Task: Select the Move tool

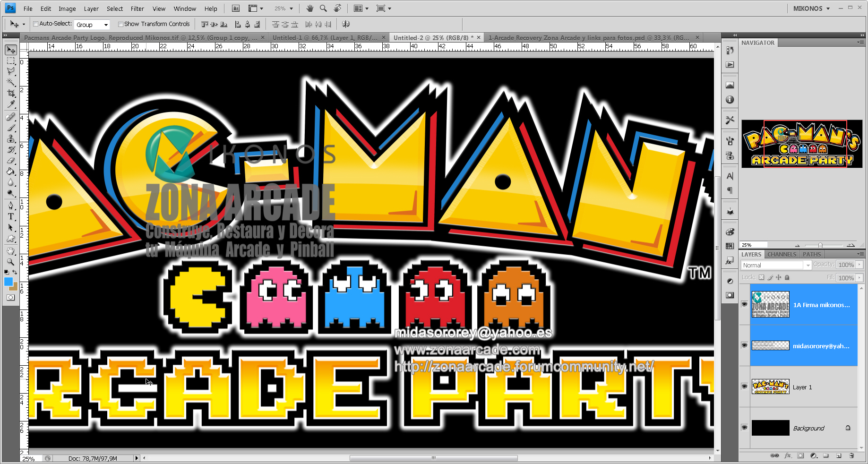Action: tap(11, 50)
